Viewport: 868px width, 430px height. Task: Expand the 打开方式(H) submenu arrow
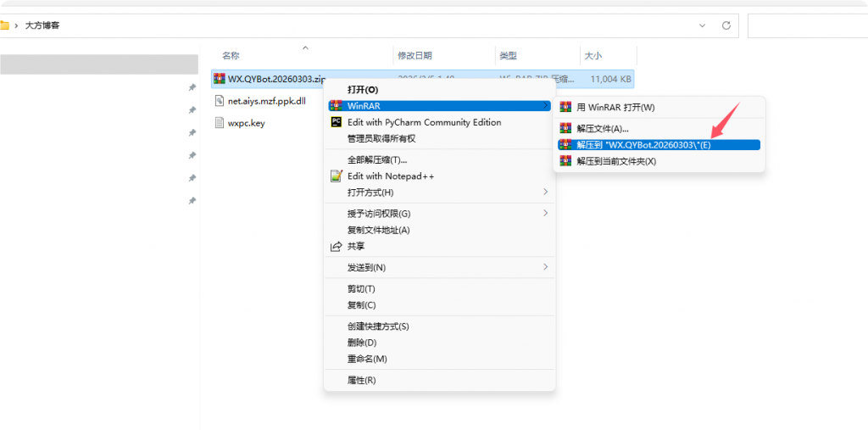545,192
